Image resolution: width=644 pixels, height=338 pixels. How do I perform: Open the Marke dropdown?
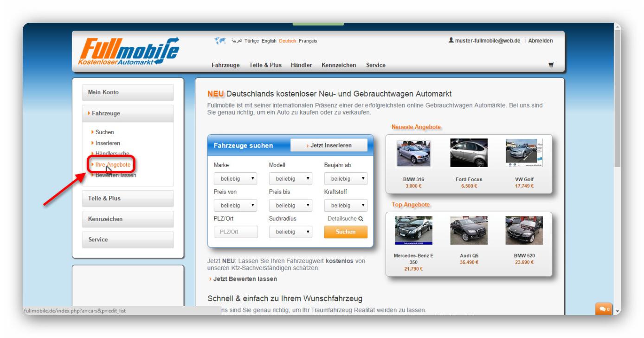coord(236,178)
